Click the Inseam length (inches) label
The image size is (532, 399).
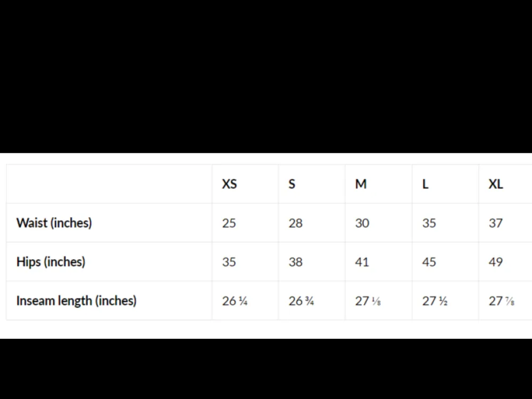tap(76, 301)
